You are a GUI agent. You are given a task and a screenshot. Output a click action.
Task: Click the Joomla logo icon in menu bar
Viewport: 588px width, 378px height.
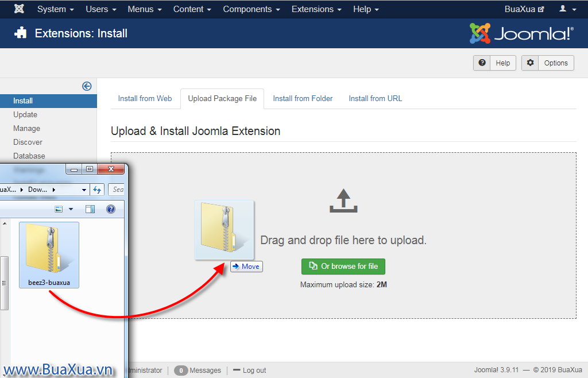click(x=19, y=9)
